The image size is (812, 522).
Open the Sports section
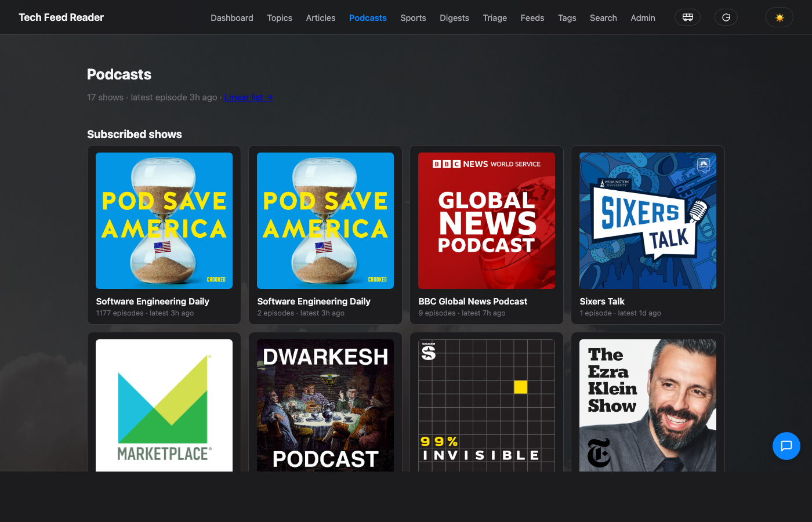coord(413,18)
